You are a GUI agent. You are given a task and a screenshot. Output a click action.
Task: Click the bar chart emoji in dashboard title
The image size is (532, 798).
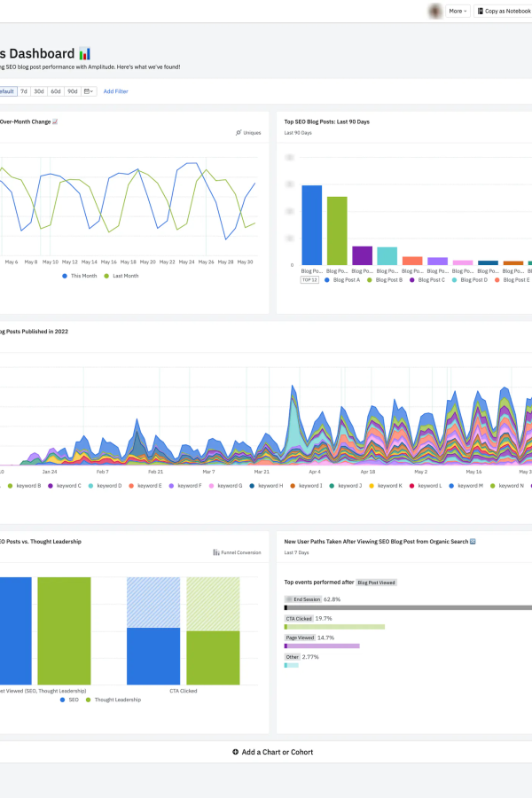click(85, 53)
